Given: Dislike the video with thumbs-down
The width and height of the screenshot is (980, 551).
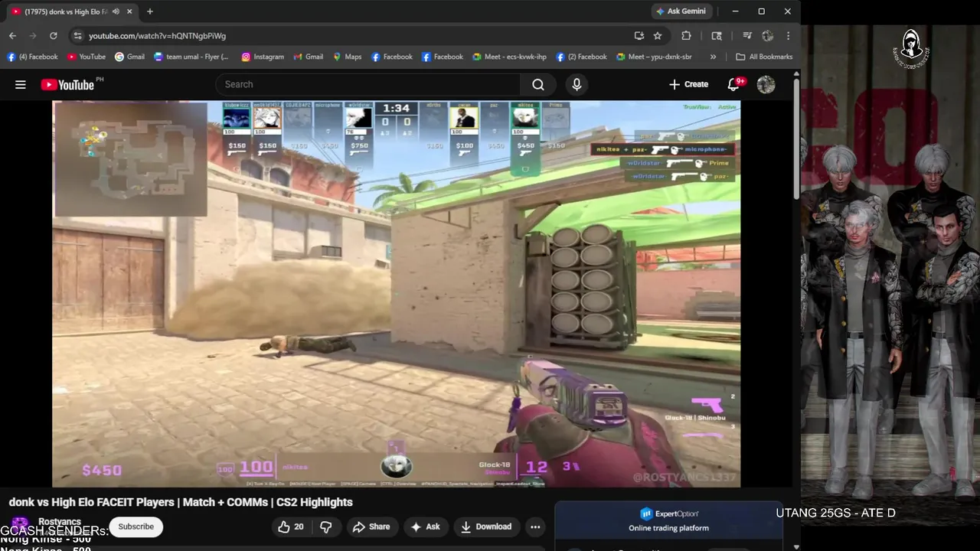Looking at the screenshot, I should pos(325,527).
